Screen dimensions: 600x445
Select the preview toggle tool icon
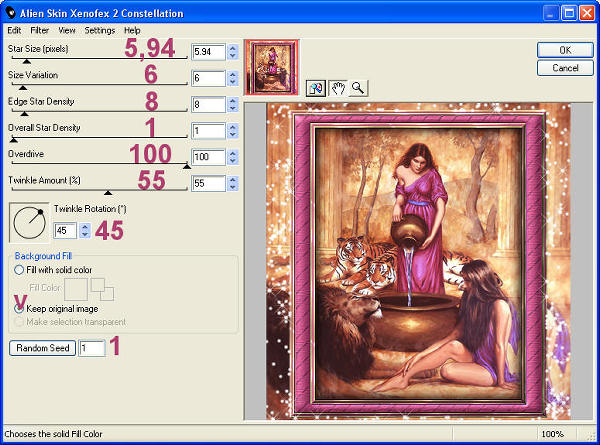(316, 89)
